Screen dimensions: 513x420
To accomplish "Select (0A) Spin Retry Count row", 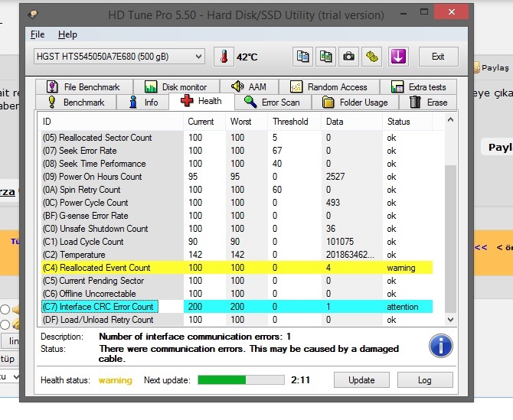I will tap(237, 190).
